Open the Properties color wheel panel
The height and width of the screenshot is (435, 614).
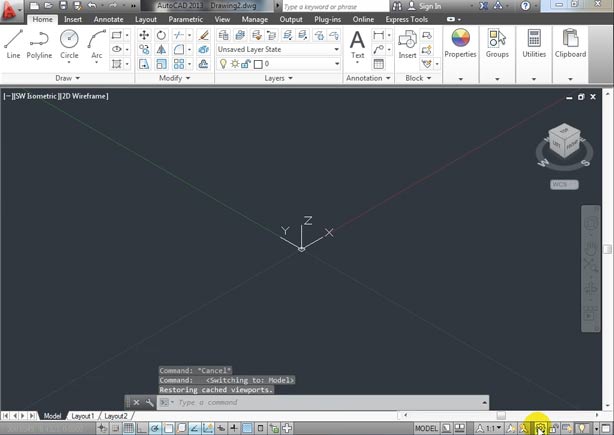[460, 43]
